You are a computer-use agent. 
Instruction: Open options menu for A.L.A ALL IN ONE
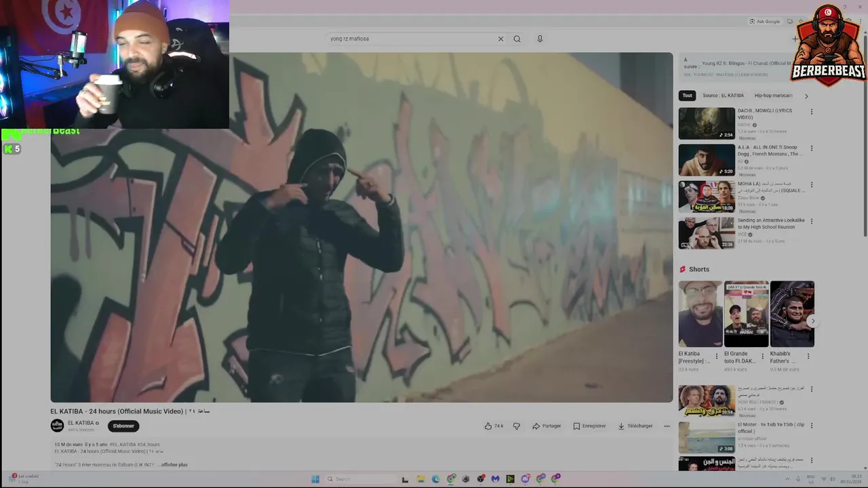click(x=811, y=148)
